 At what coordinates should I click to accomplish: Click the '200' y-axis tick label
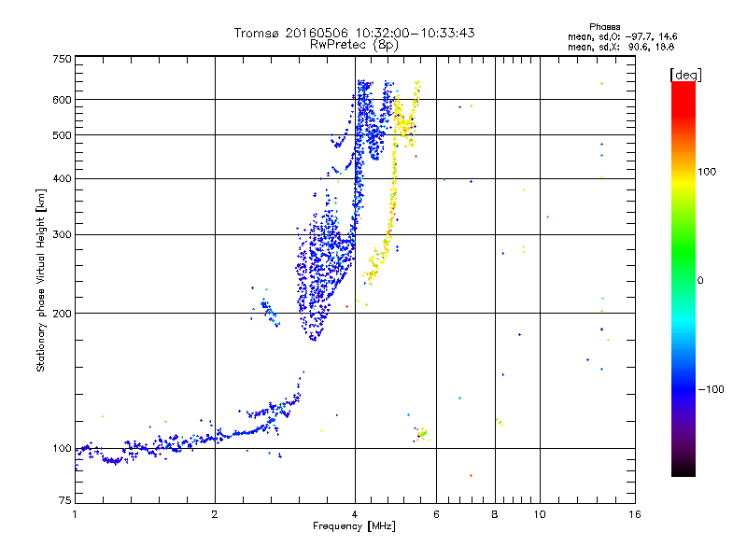tap(62, 314)
